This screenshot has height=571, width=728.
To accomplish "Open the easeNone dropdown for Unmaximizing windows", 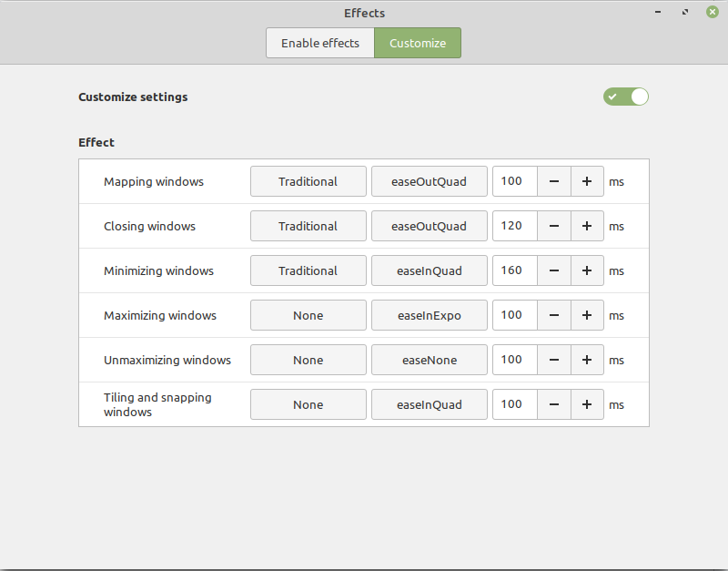I will pyautogui.click(x=429, y=360).
